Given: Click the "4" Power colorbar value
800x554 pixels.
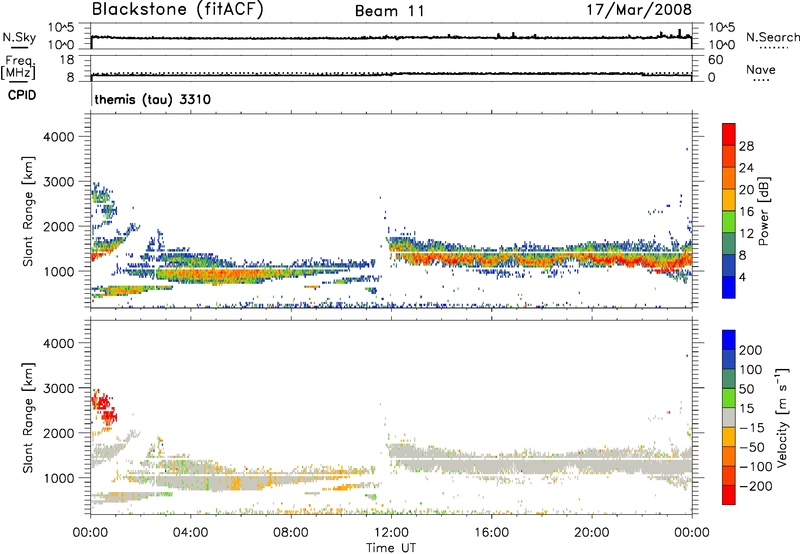Looking at the screenshot, I should click(x=743, y=277).
